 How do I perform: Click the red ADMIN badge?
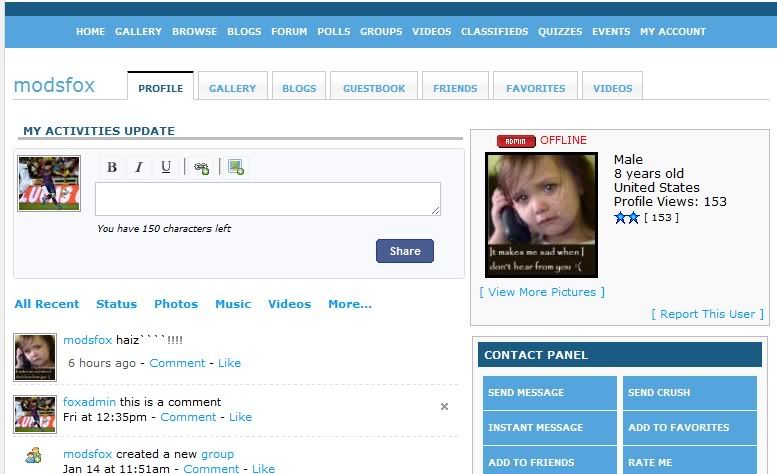[x=516, y=141]
